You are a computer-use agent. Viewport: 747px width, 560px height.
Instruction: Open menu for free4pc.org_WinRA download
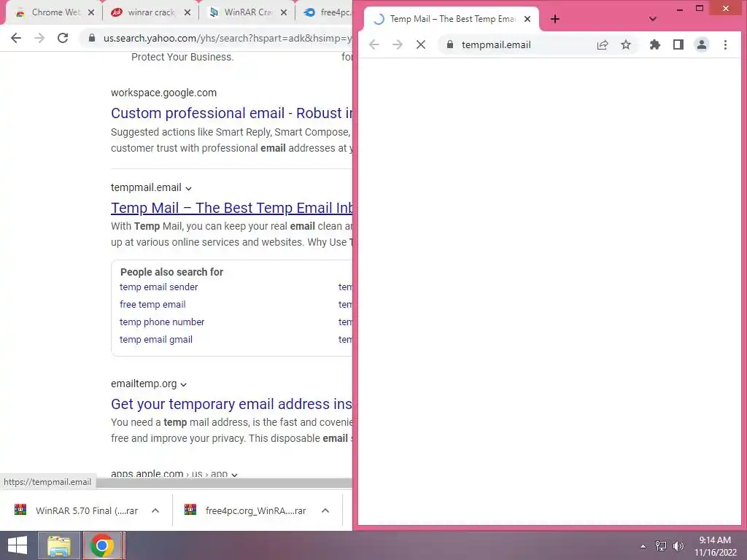click(x=325, y=510)
